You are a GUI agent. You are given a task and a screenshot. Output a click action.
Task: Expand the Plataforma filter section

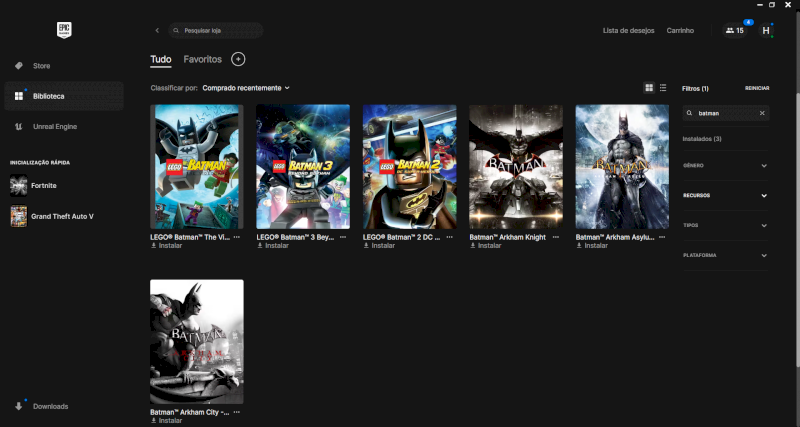pos(726,255)
